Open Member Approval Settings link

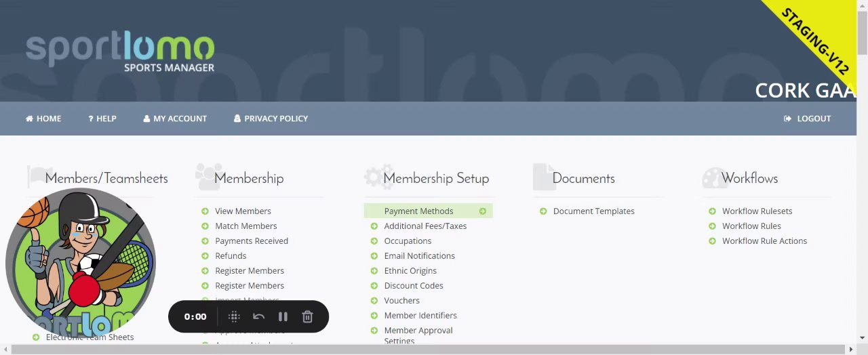(418, 336)
